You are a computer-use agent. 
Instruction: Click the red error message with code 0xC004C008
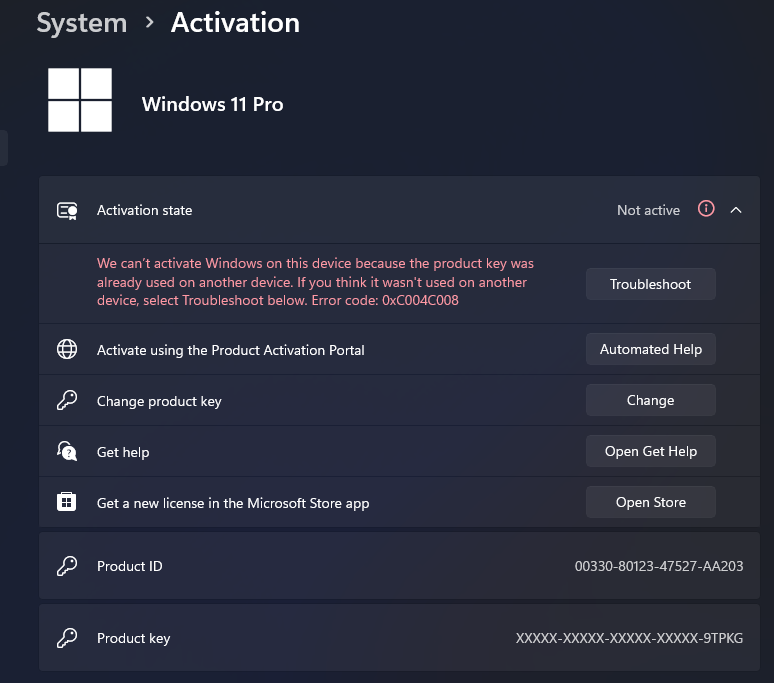(x=315, y=282)
